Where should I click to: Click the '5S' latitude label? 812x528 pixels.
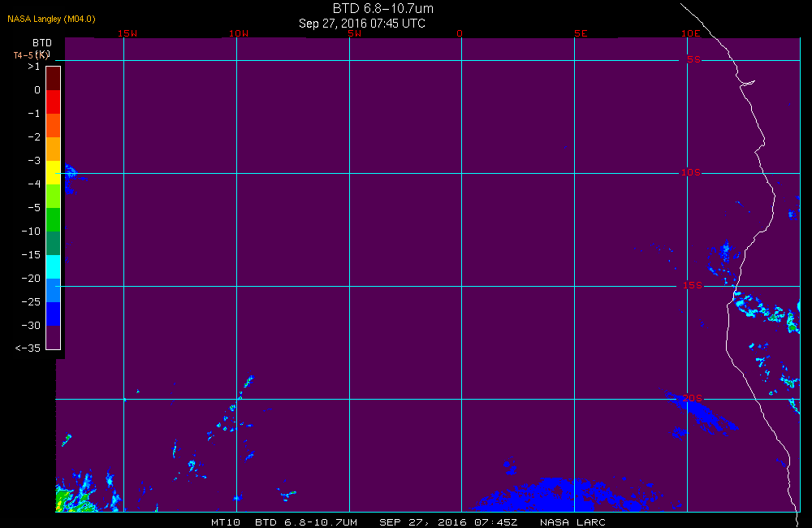(693, 59)
